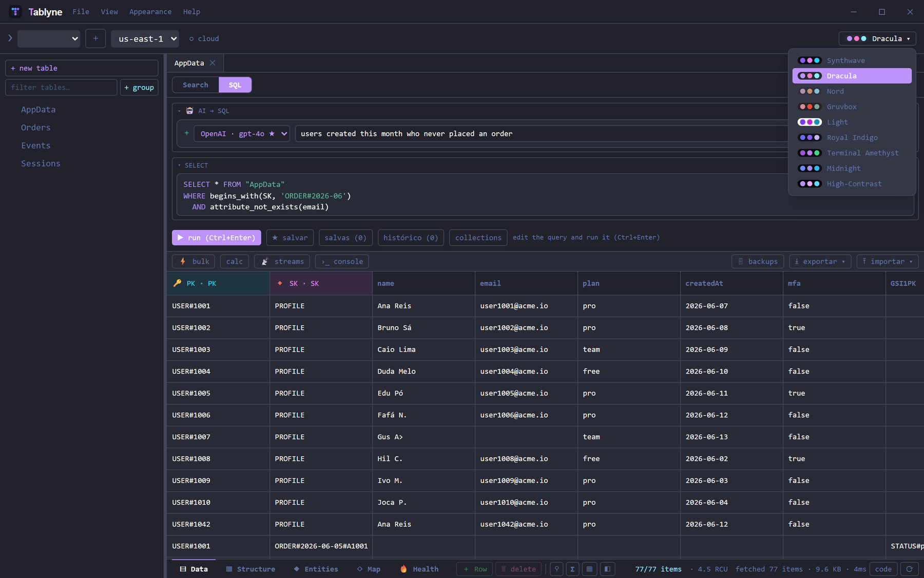Click the SK sort key column header
The image size is (924, 578).
coord(321,283)
